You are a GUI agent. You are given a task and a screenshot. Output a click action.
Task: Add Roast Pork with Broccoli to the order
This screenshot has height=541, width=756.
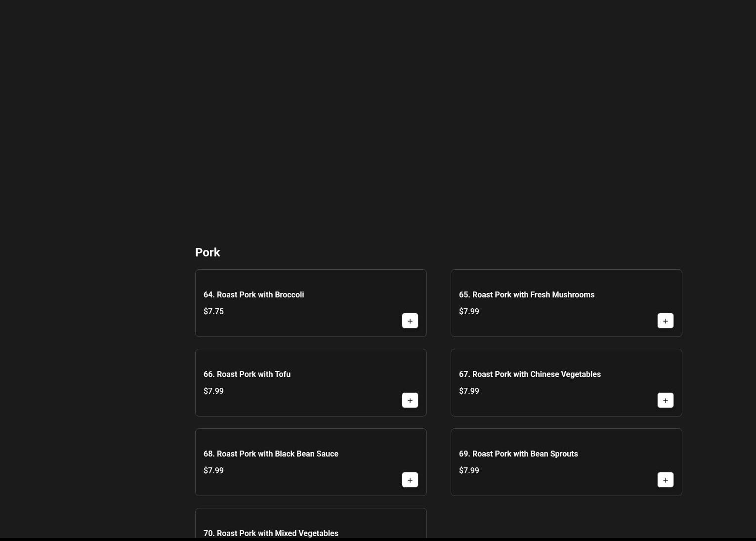pyautogui.click(x=410, y=321)
